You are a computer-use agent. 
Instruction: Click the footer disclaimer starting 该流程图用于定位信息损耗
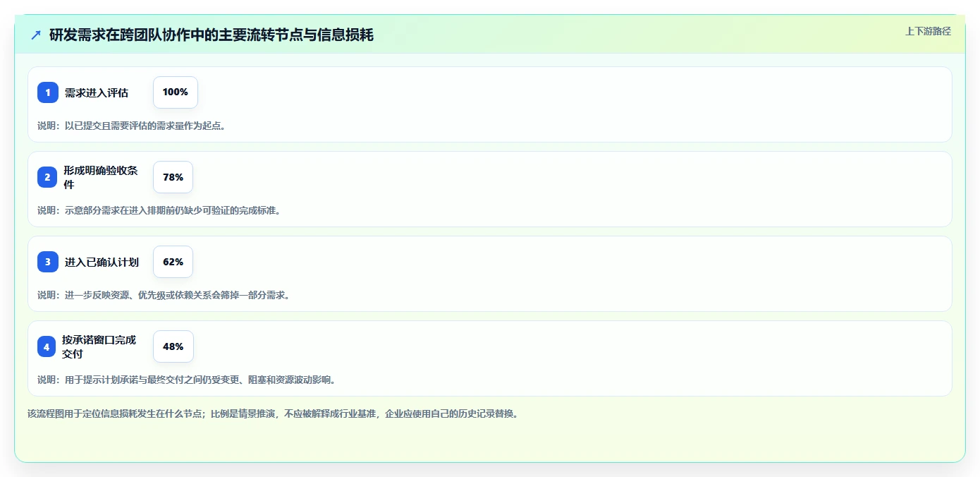(x=273, y=413)
